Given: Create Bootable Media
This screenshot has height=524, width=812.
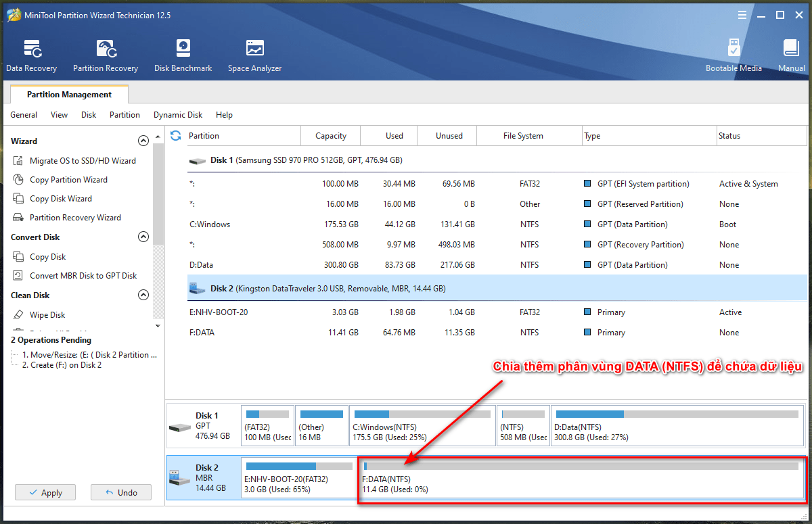Looking at the screenshot, I should click(x=734, y=56).
